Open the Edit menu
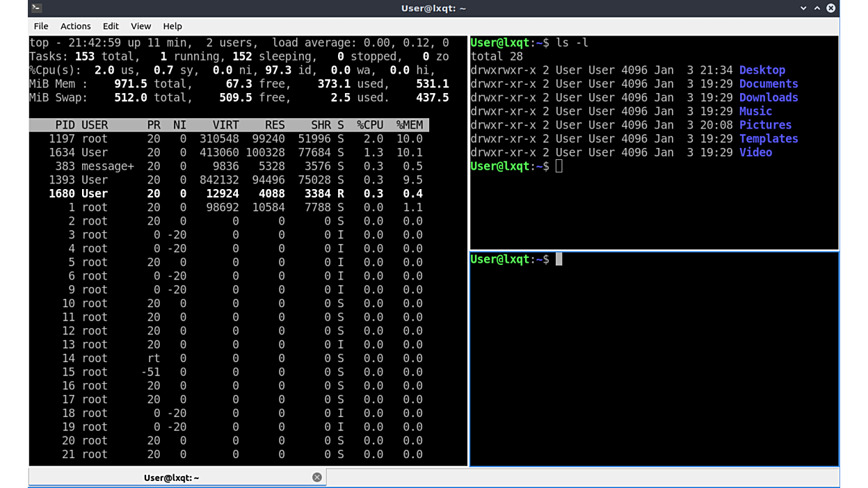The width and height of the screenshot is (868, 488). (x=111, y=26)
